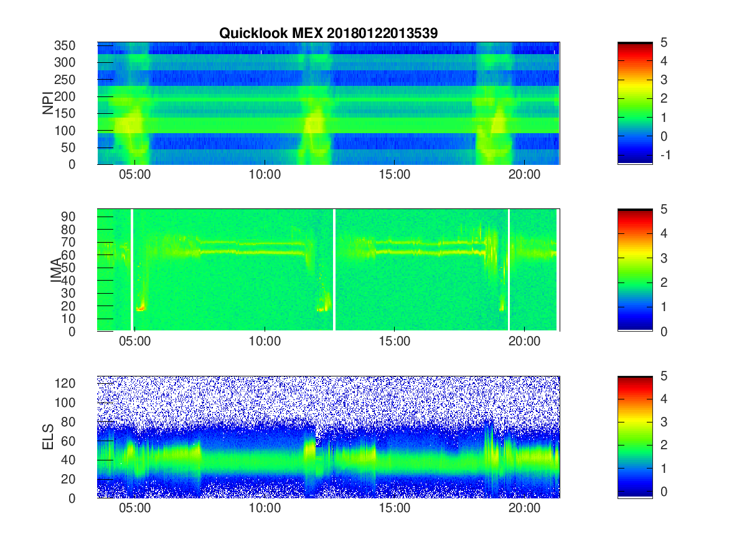
Task: Click the NPI axis label
Action: pyautogui.click(x=47, y=103)
